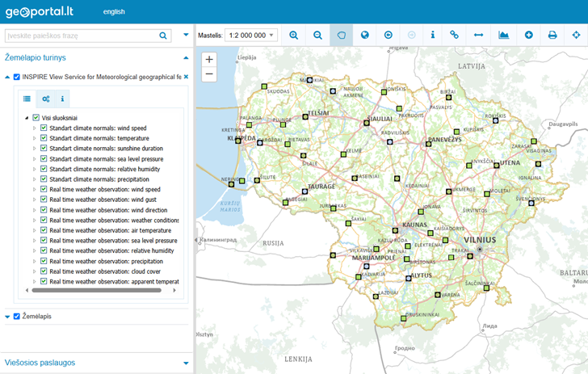The height and width of the screenshot is (374, 588).
Task: Remove the INSPIRE View Service layer
Action: 186,77
